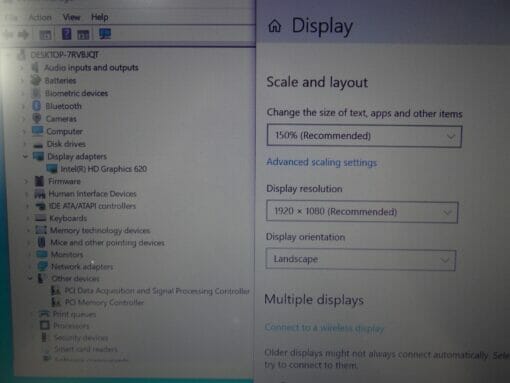Viewport: 510px width, 383px height.
Task: Click the IDE ATA/ATAPI controllers icon
Action: (x=40, y=206)
